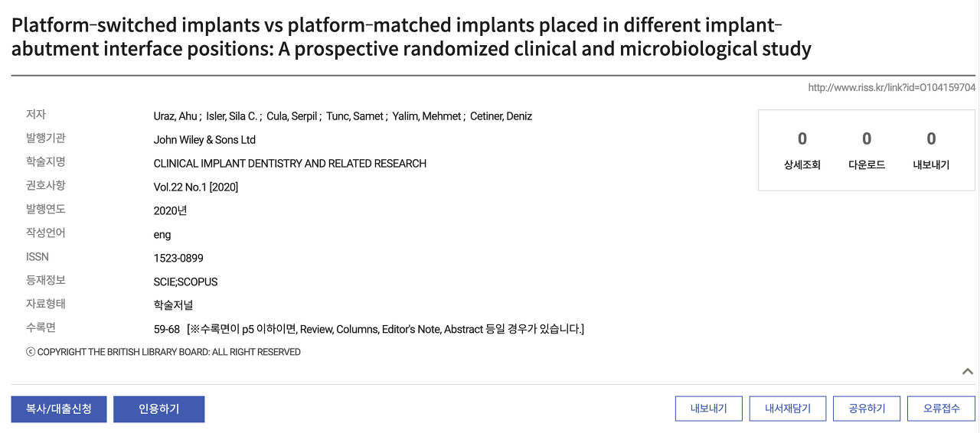Screen dimensions: 980x433
Task: Collapse details with the up chevron
Action: [968, 371]
